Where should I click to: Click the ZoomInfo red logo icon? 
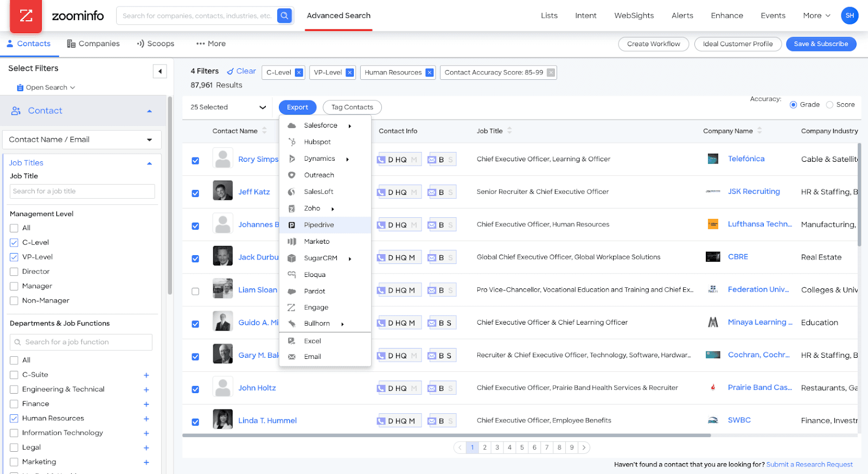click(x=25, y=16)
